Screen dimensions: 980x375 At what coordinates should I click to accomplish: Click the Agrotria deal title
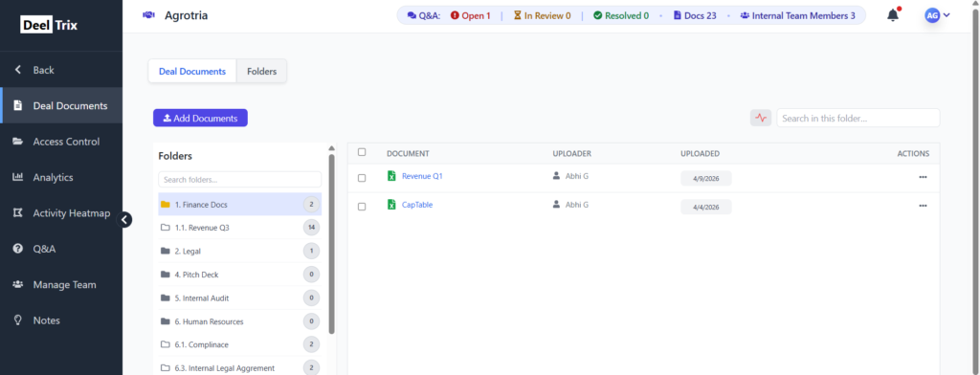pos(187,15)
